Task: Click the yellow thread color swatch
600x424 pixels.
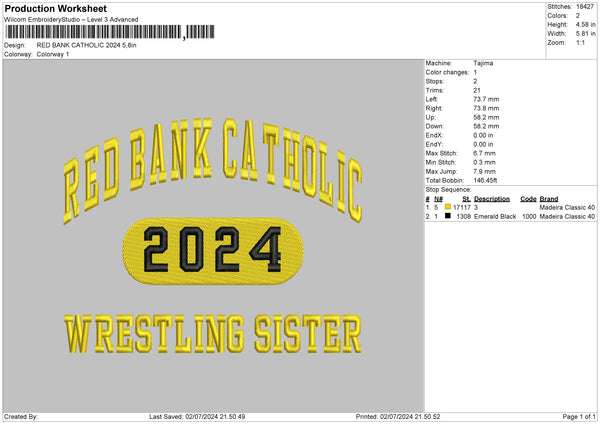Action: coord(448,207)
